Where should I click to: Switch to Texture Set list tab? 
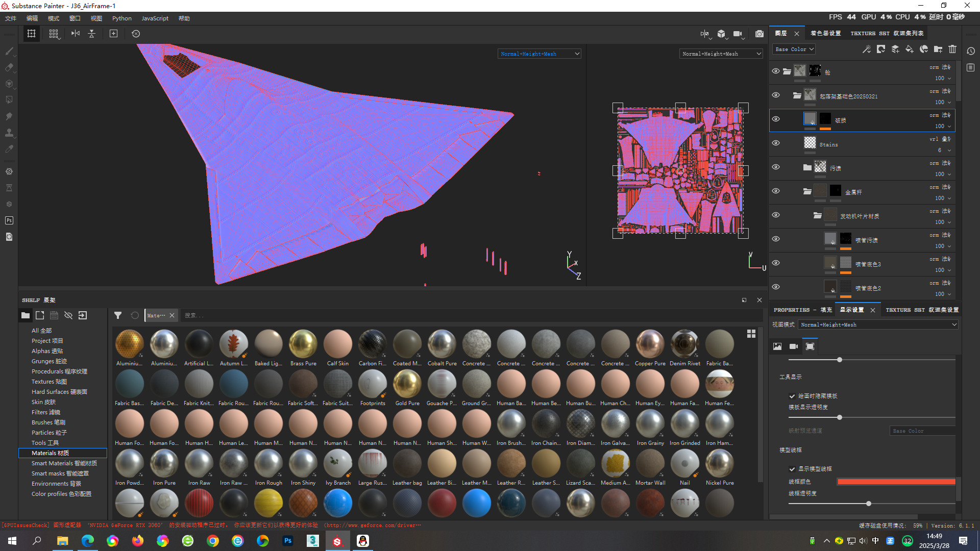click(887, 33)
